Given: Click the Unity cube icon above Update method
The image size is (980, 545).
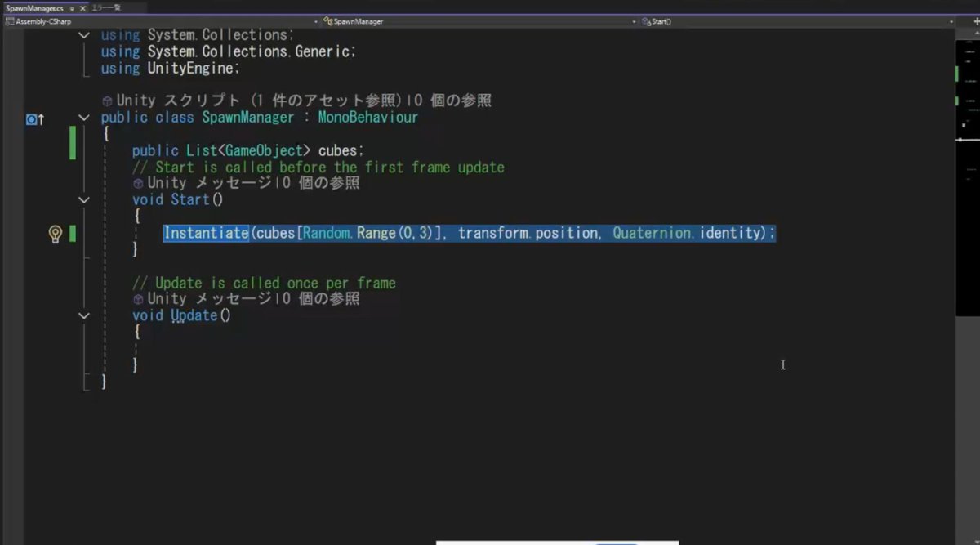Looking at the screenshot, I should 138,300.
